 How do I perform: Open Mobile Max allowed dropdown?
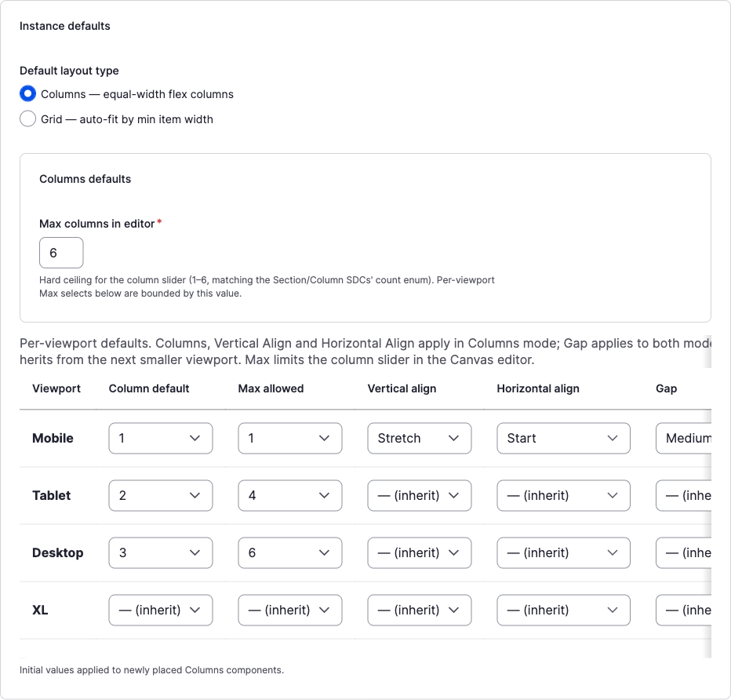click(290, 439)
